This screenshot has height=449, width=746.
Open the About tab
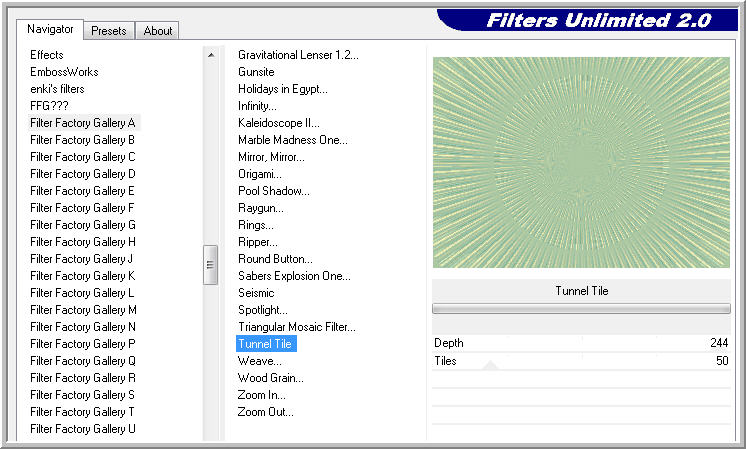(157, 31)
